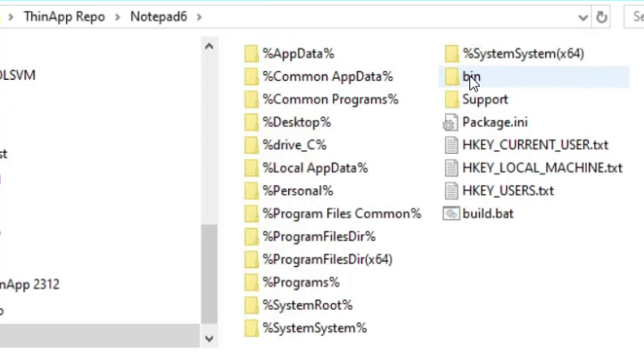Viewport: 644px width, 354px height.
Task: Open the address bar history dropdown
Action: 583,16
